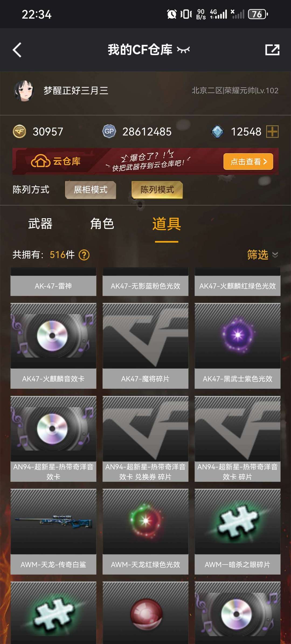
Task: Switch to the 武器 tab
Action: tap(40, 224)
